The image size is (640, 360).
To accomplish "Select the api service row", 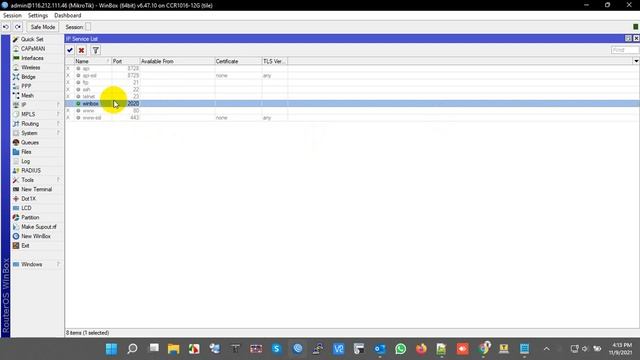I will coord(352,69).
